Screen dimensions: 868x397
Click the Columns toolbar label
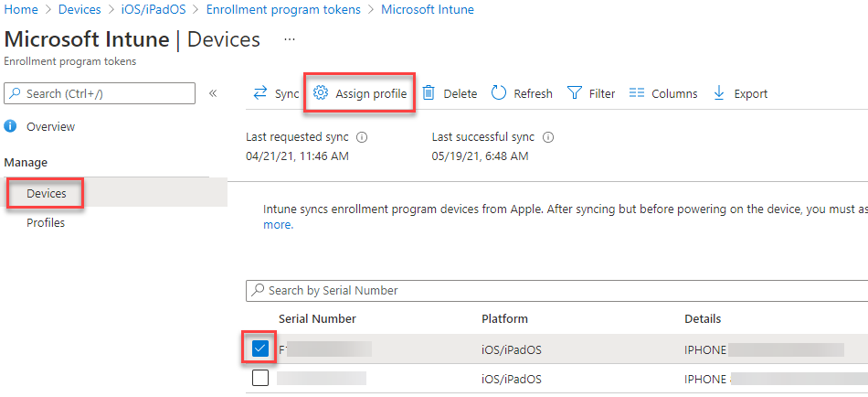[x=674, y=93]
